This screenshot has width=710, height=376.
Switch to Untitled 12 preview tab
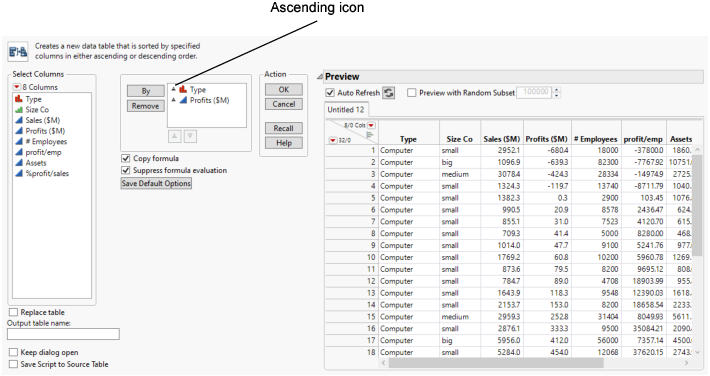[346, 110]
